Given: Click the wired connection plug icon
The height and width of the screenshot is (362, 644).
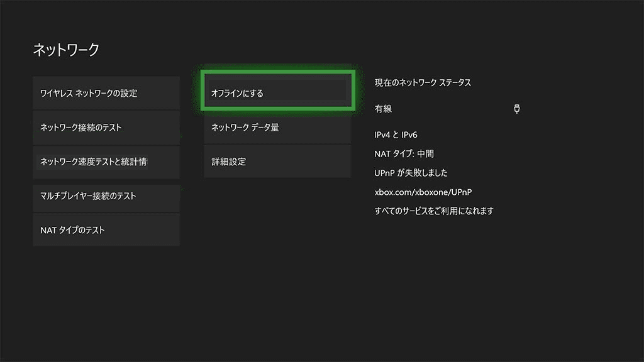Looking at the screenshot, I should click(x=517, y=109).
